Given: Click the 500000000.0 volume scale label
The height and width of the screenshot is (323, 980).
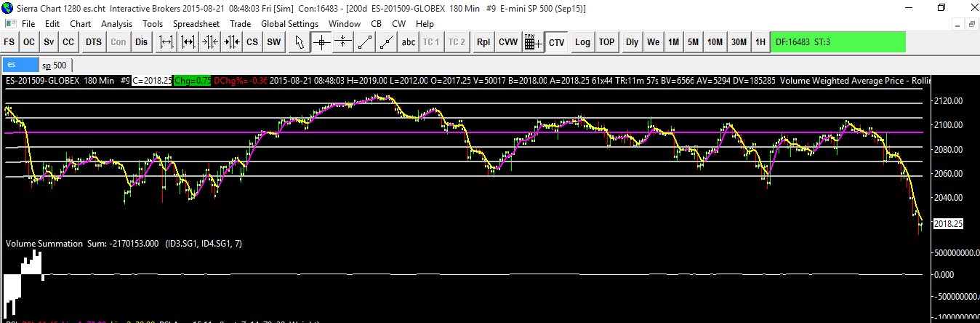Looking at the screenshot, I should pyautogui.click(x=956, y=252).
